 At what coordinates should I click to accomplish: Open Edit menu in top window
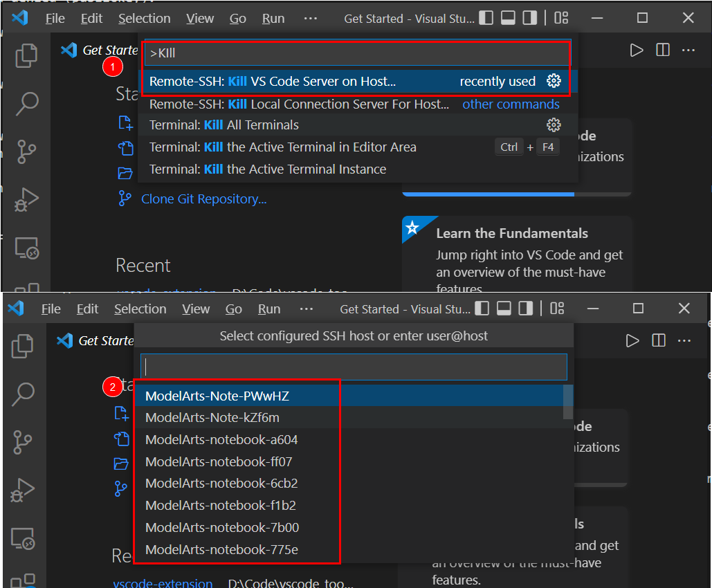(x=91, y=19)
